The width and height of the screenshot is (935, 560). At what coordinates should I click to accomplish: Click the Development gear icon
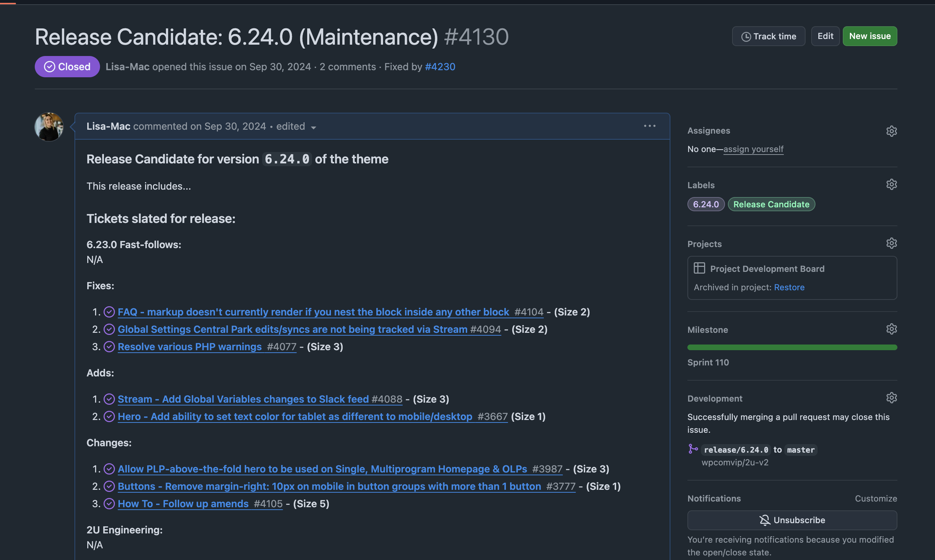click(891, 398)
